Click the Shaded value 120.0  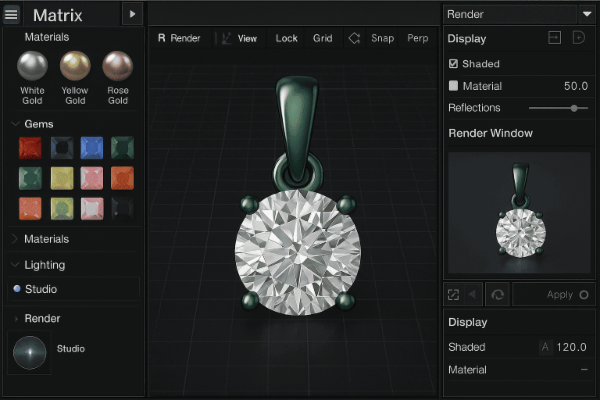pyautogui.click(x=571, y=347)
